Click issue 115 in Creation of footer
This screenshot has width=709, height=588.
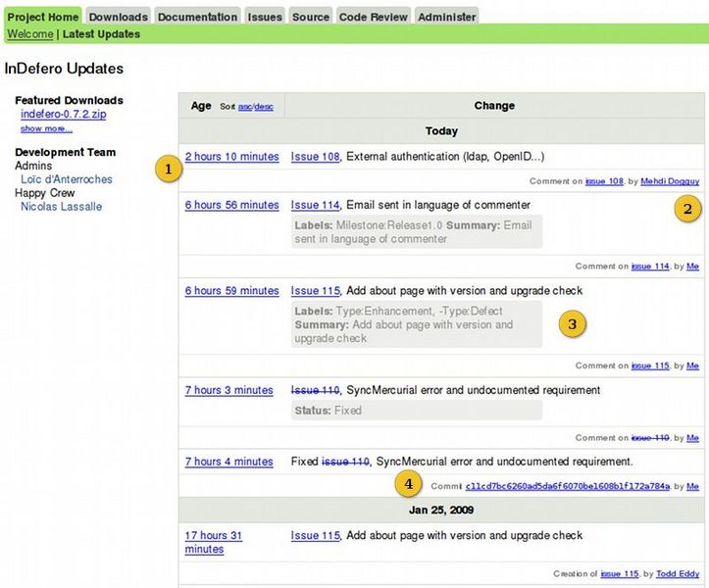620,574
